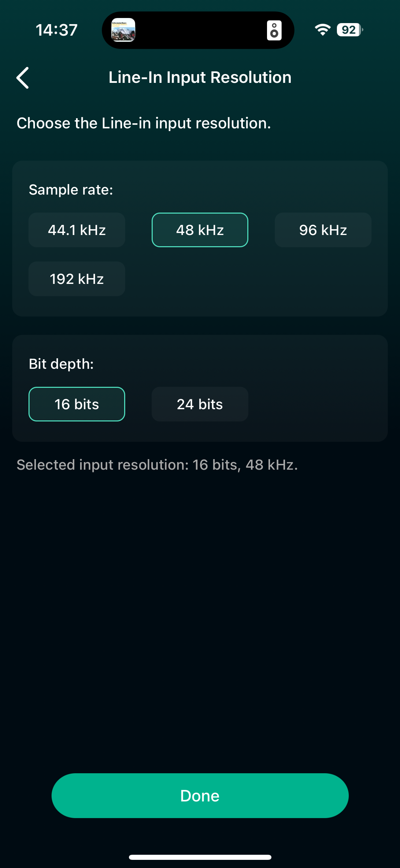
Task: Switch sample rate to 96 kHz
Action: 323,230
